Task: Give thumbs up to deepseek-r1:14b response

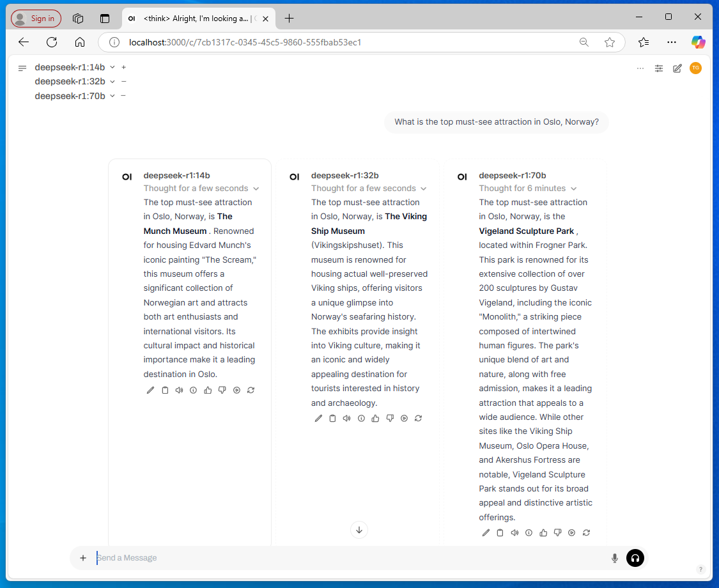Action: click(208, 391)
